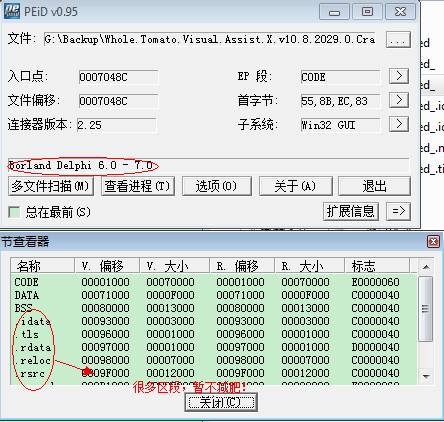This screenshot has height=422, width=444.
Task: Click the EP section field showing CODE
Action: click(x=340, y=77)
